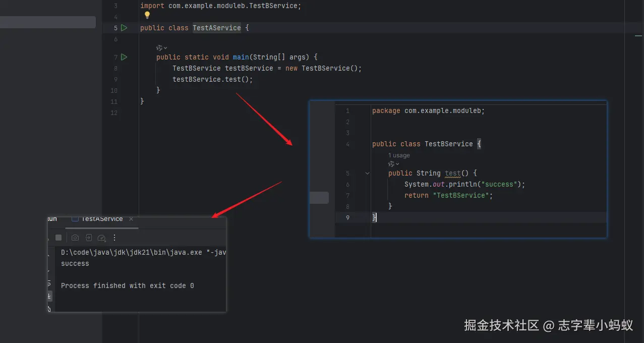The height and width of the screenshot is (343, 644).
Task: Open the yellow lightbulb quick-fix suggestions
Action: (147, 15)
